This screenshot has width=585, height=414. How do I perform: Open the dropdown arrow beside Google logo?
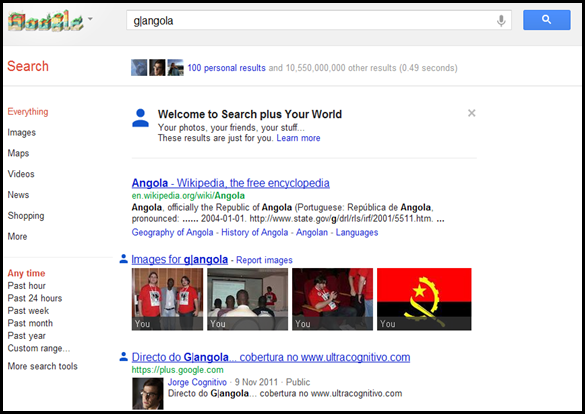pyautogui.click(x=90, y=18)
